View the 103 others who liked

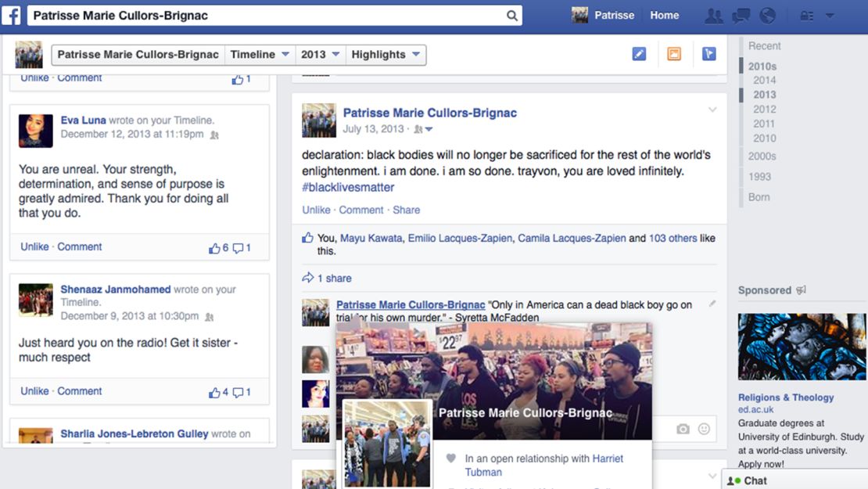coord(673,238)
